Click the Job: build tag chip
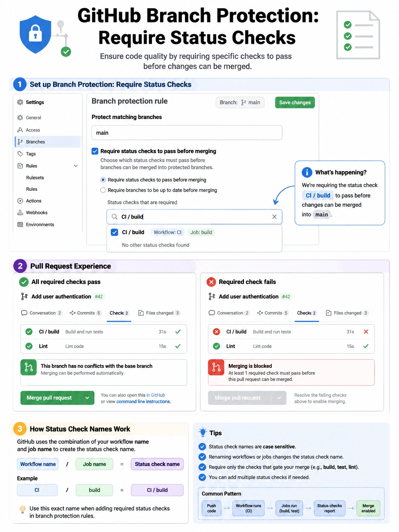399x532 pixels. tap(201, 232)
